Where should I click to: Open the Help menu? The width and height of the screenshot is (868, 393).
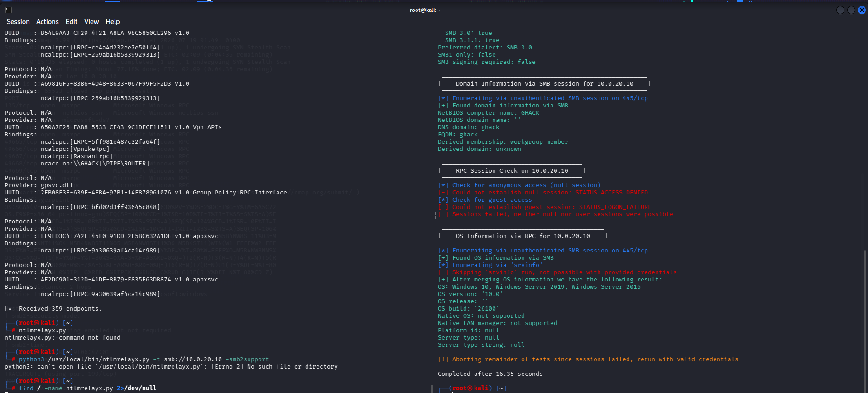(113, 22)
